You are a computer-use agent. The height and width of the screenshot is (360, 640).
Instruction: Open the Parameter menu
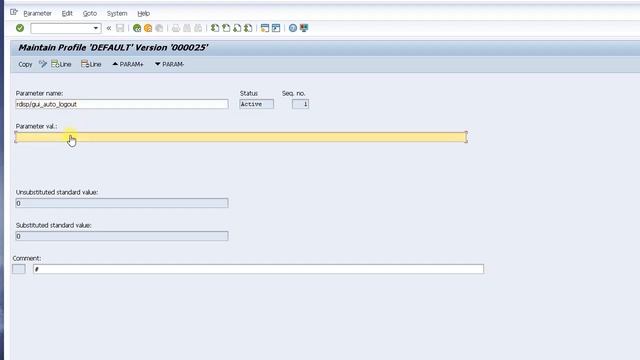pyautogui.click(x=38, y=13)
